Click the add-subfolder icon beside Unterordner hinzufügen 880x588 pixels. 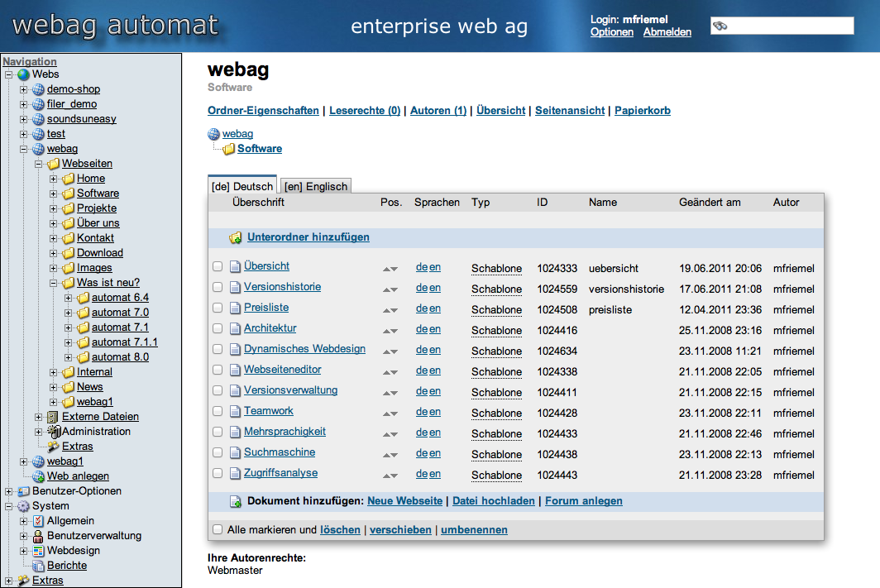(x=236, y=238)
